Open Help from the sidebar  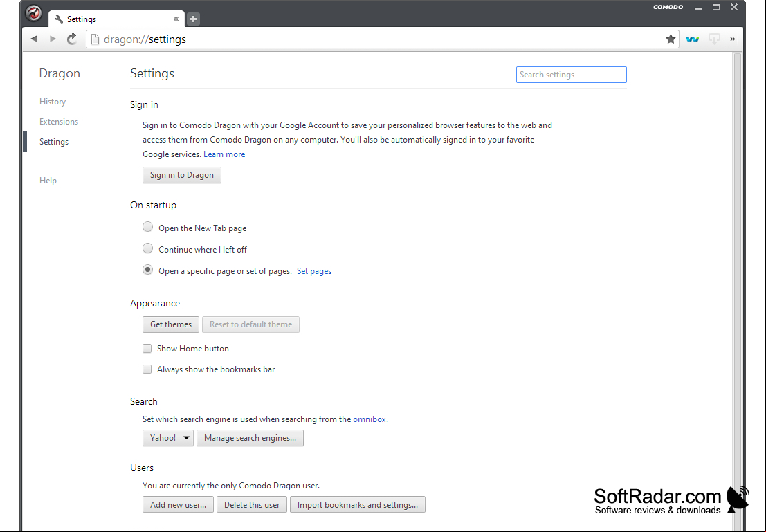click(x=48, y=181)
